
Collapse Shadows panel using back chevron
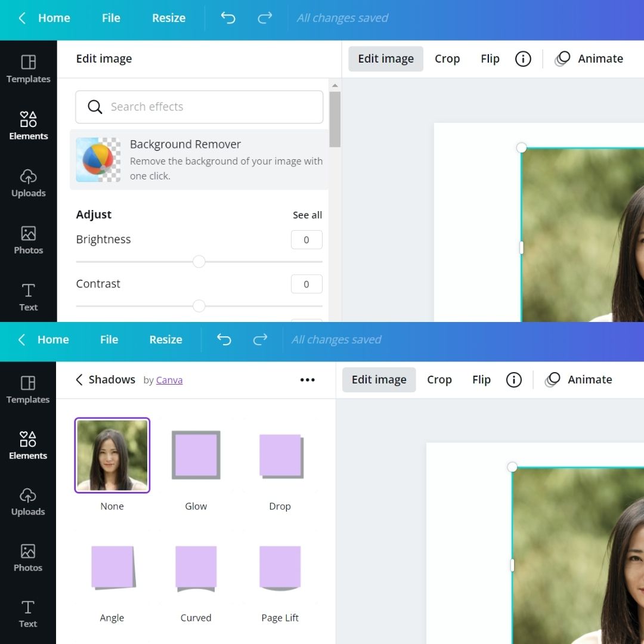(79, 379)
